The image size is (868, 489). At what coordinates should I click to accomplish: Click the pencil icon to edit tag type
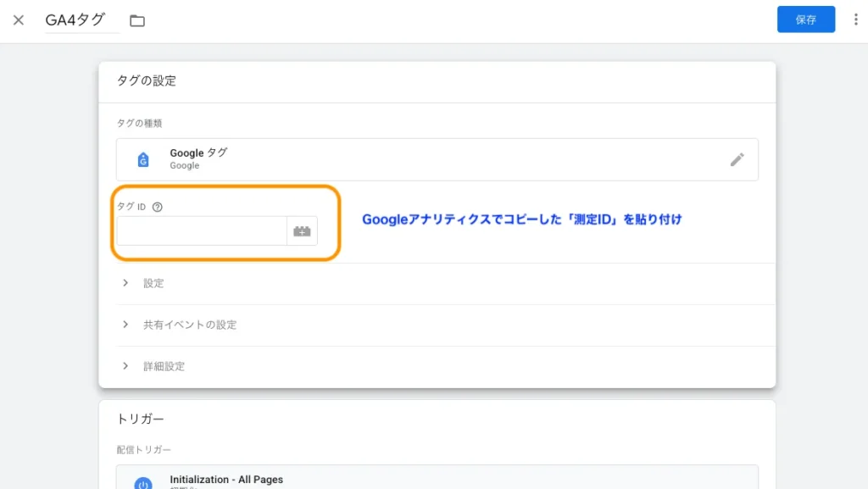[737, 159]
